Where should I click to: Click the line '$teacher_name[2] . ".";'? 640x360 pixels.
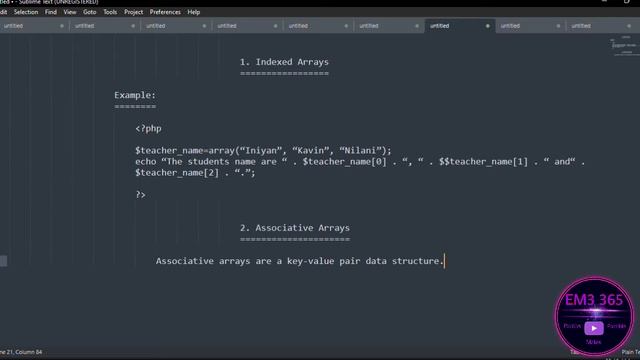click(x=195, y=173)
